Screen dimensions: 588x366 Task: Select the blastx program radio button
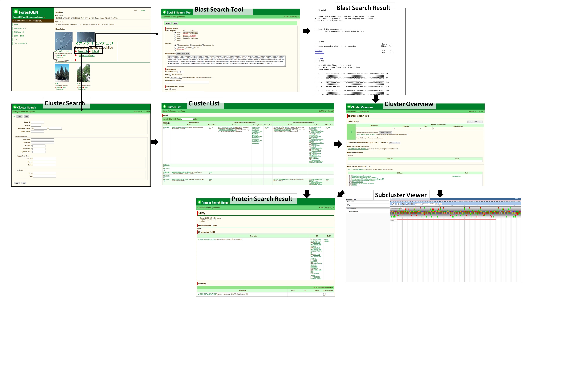pyautogui.click(x=175, y=34)
